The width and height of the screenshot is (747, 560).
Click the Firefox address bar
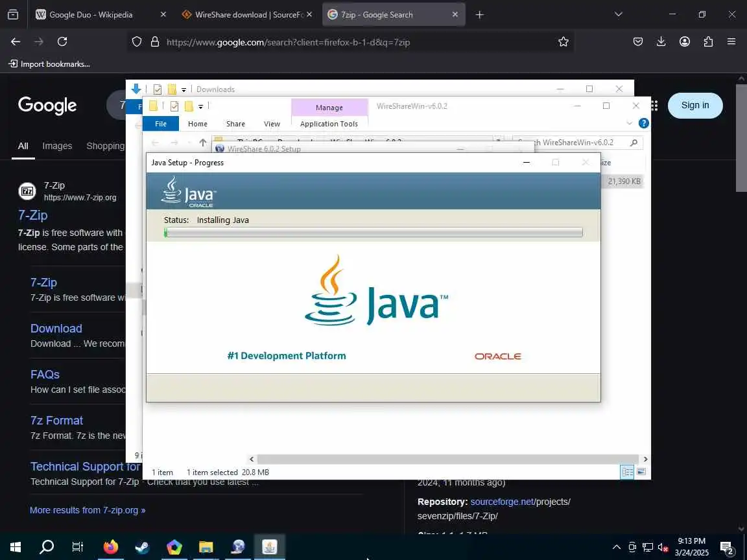pos(350,42)
